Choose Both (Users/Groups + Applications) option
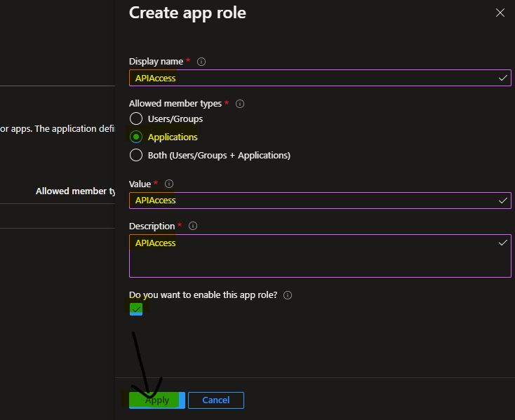Image resolution: width=515 pixels, height=420 pixels. coord(136,155)
